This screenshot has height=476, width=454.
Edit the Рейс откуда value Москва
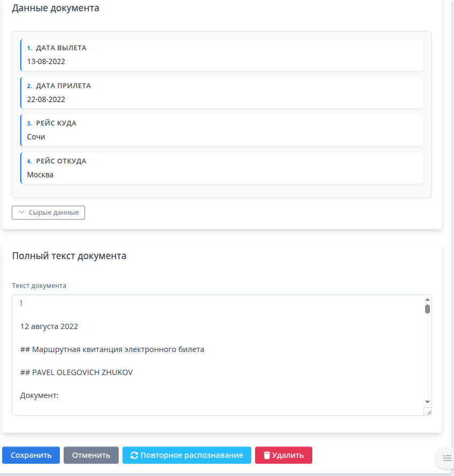[40, 175]
